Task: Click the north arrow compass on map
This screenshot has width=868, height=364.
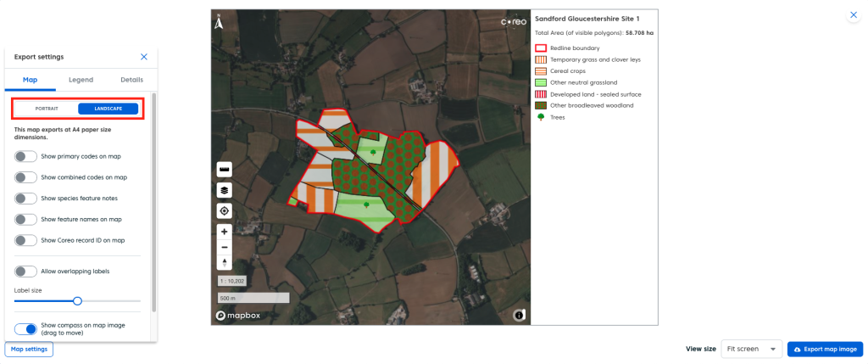Action: (x=219, y=22)
